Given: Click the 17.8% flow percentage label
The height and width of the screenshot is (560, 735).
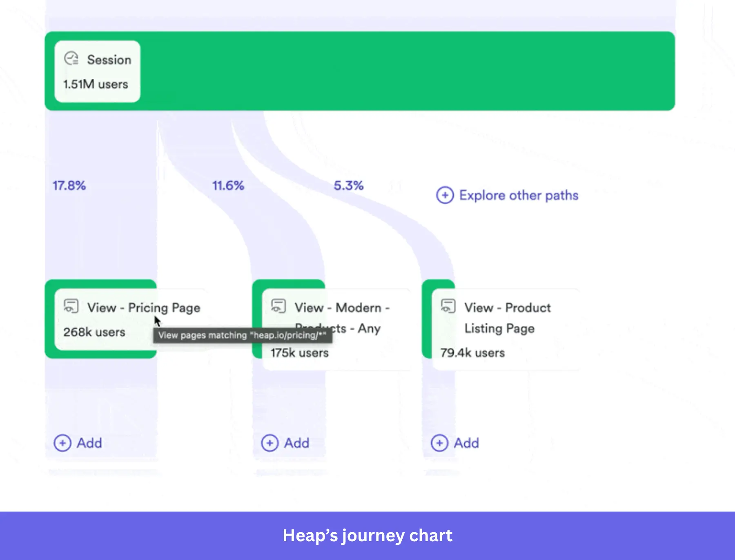Looking at the screenshot, I should 69,186.
